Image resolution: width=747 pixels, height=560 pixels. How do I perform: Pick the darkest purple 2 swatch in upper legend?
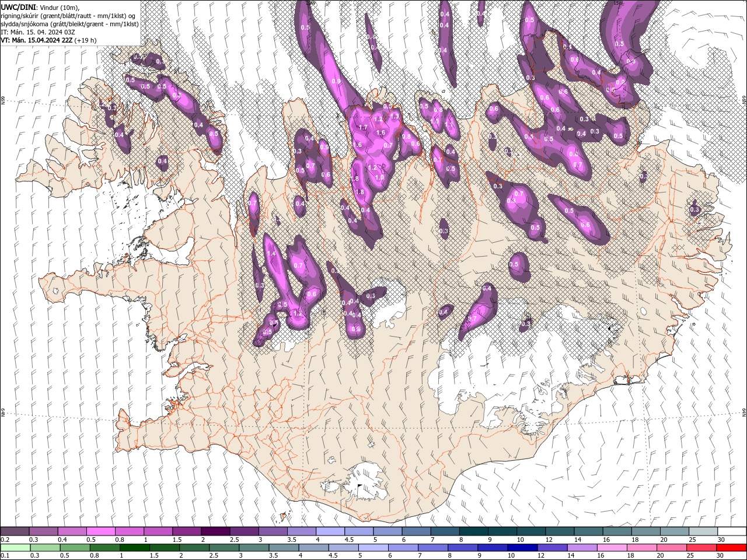[x=215, y=531]
